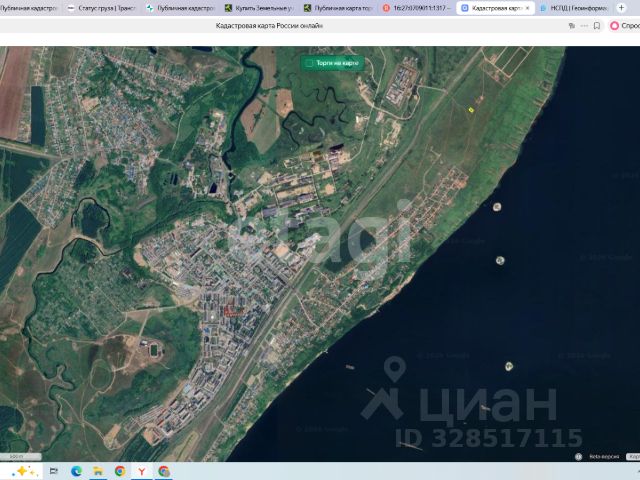Viewport: 640px width, 480px height.
Task: Switch to the third "Публичная кадастр" tab with green icon
Action: coord(180,8)
